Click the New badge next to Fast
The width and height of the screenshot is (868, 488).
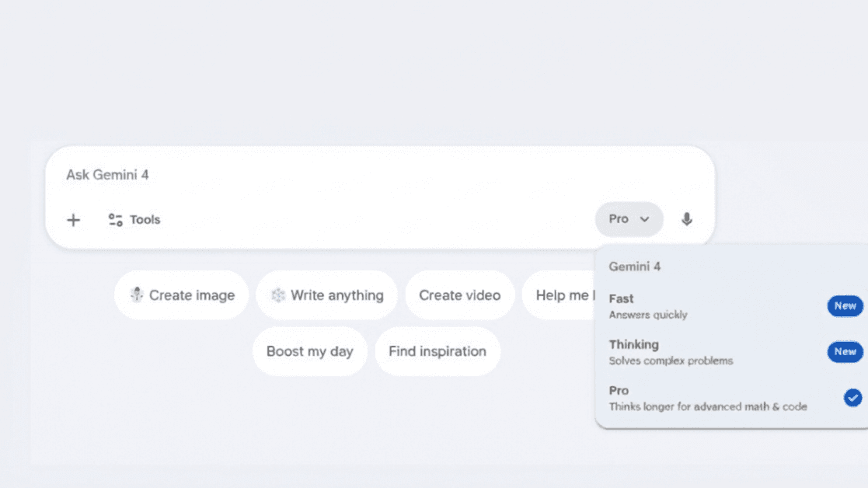(845, 306)
